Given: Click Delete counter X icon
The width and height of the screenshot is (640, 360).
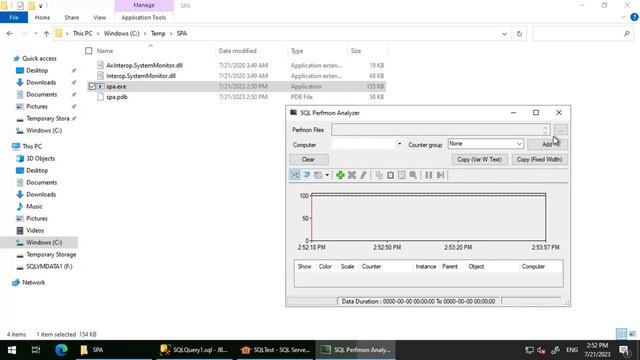Looking at the screenshot, I should pyautogui.click(x=352, y=175).
